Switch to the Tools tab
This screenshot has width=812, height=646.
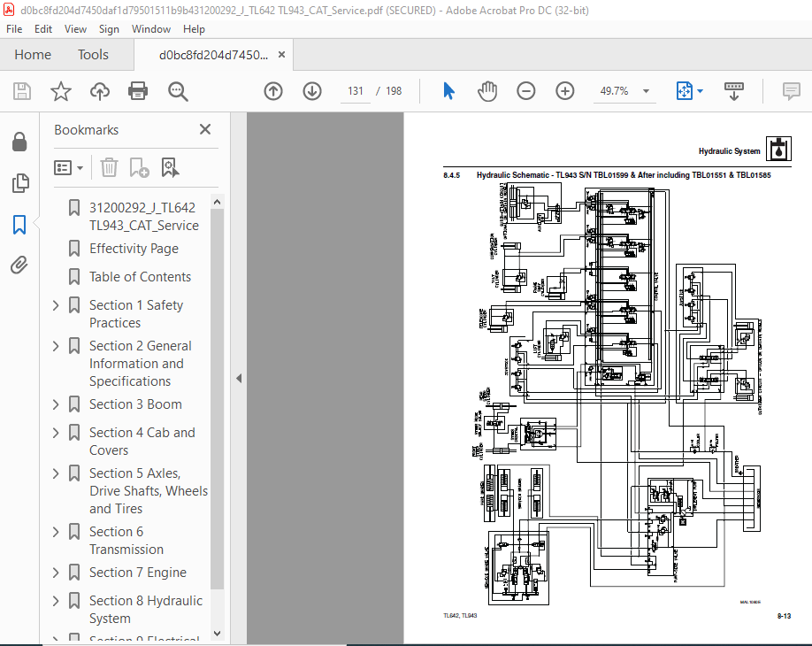[93, 54]
